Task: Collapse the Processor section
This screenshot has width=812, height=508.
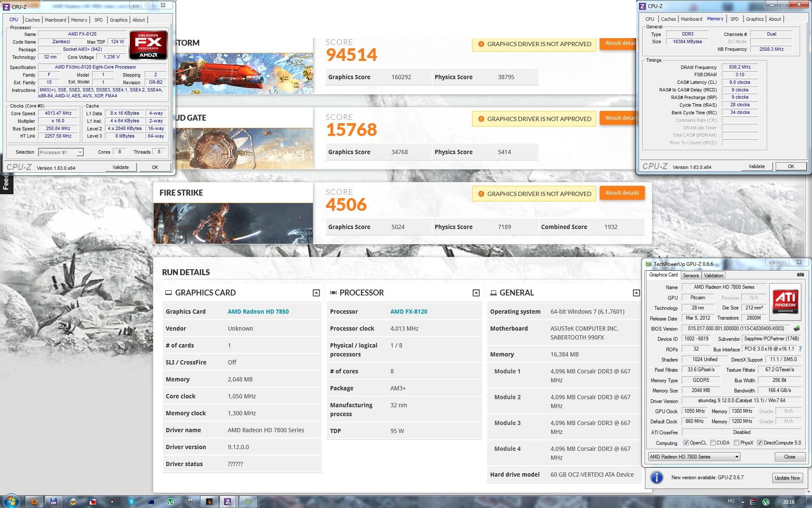Action: pos(476,293)
